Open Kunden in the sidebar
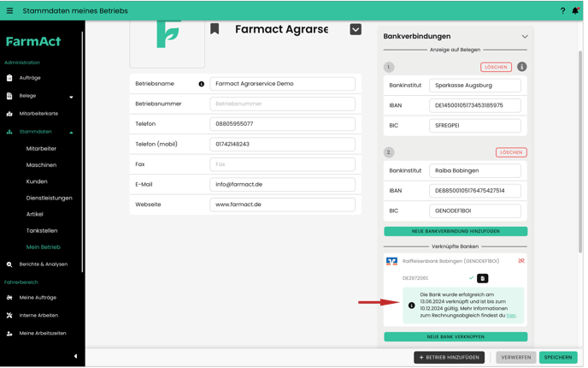588x368 pixels. [x=37, y=181]
